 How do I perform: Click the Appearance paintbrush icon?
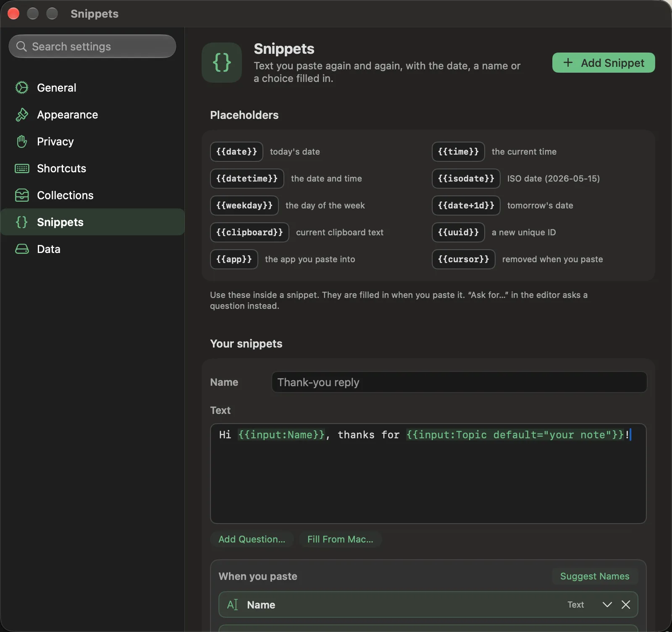pos(22,115)
